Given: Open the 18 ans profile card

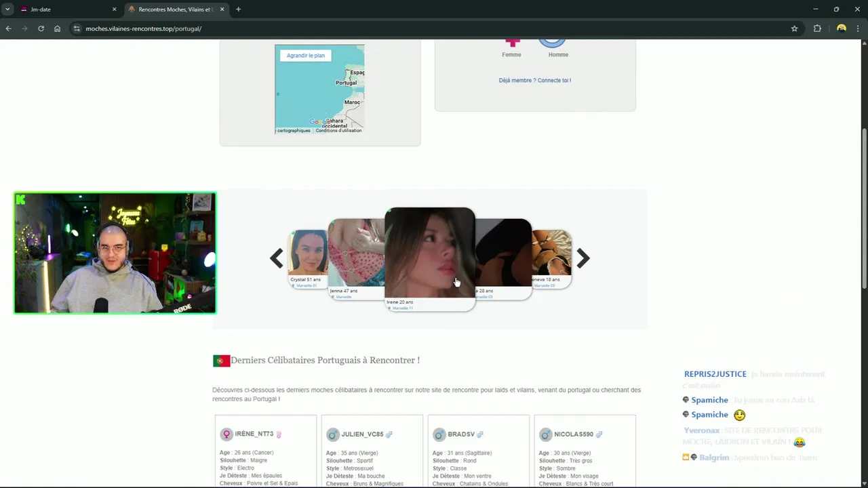Looking at the screenshot, I should 551,259.
